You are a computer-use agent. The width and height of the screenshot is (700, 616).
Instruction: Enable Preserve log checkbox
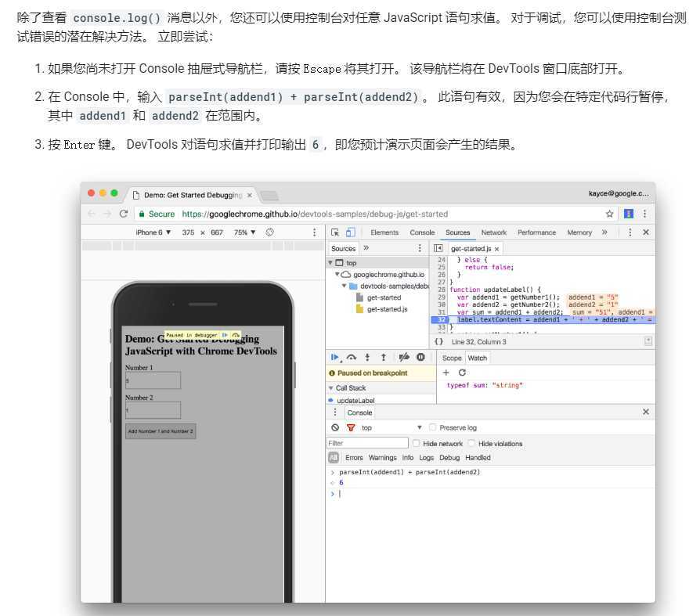click(x=432, y=427)
